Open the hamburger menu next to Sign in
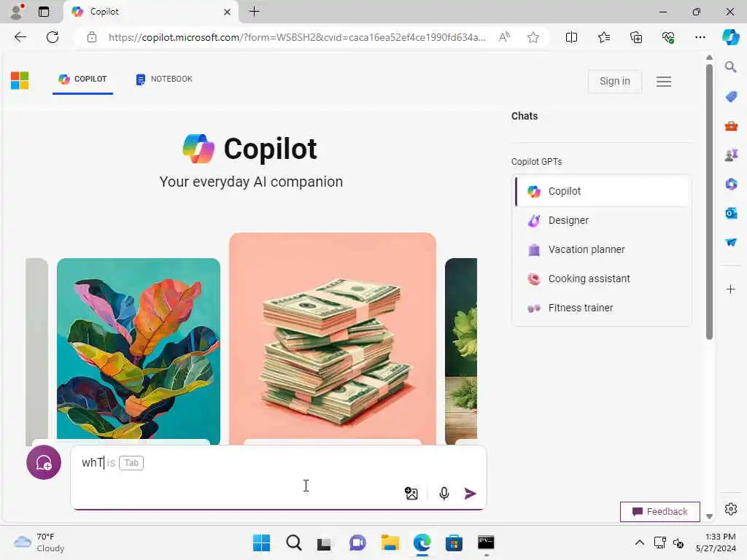Image resolution: width=747 pixels, height=560 pixels. [664, 82]
